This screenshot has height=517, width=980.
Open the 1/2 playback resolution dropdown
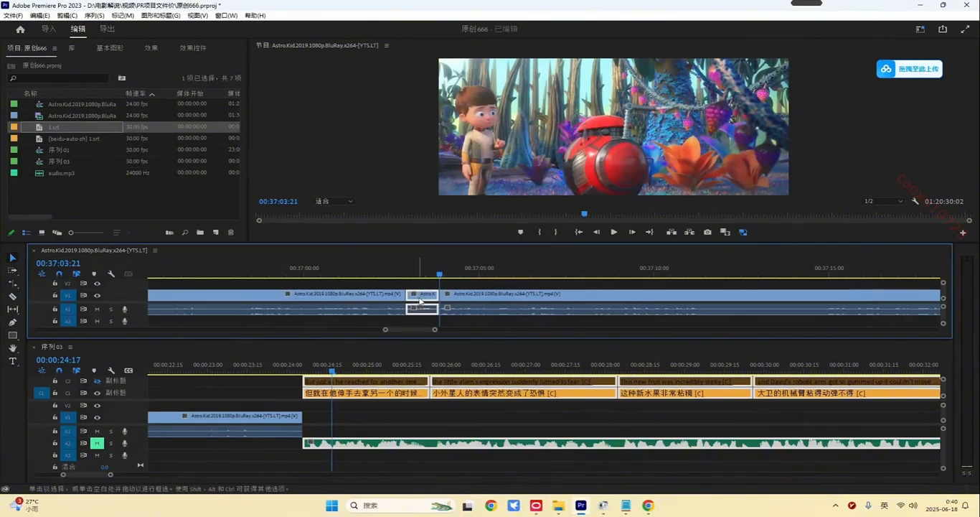coord(884,201)
